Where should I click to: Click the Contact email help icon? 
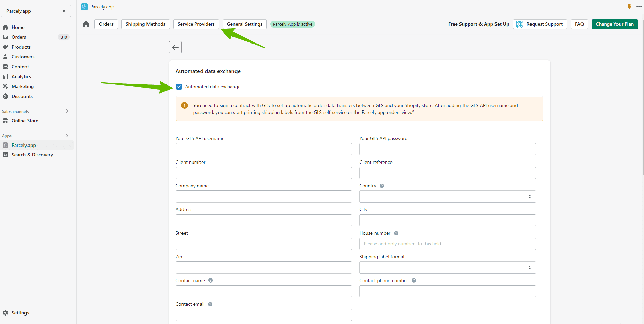point(210,304)
